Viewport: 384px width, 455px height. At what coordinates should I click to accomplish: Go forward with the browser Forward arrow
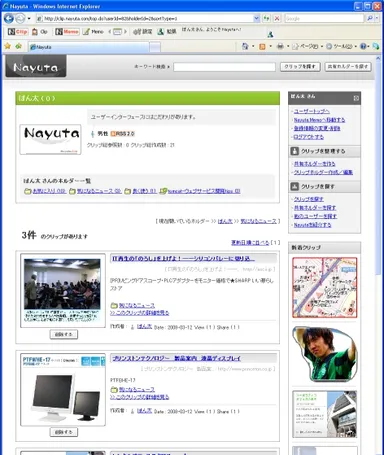pyautogui.click(x=20, y=18)
